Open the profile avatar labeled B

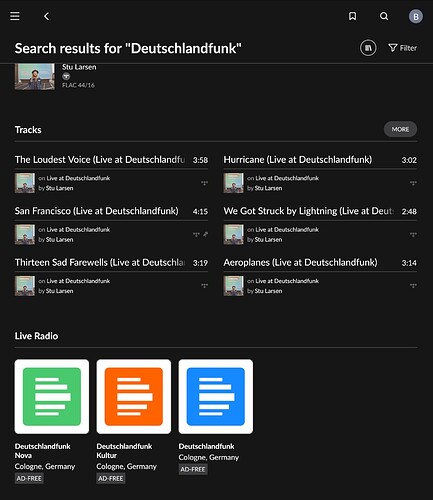(416, 16)
